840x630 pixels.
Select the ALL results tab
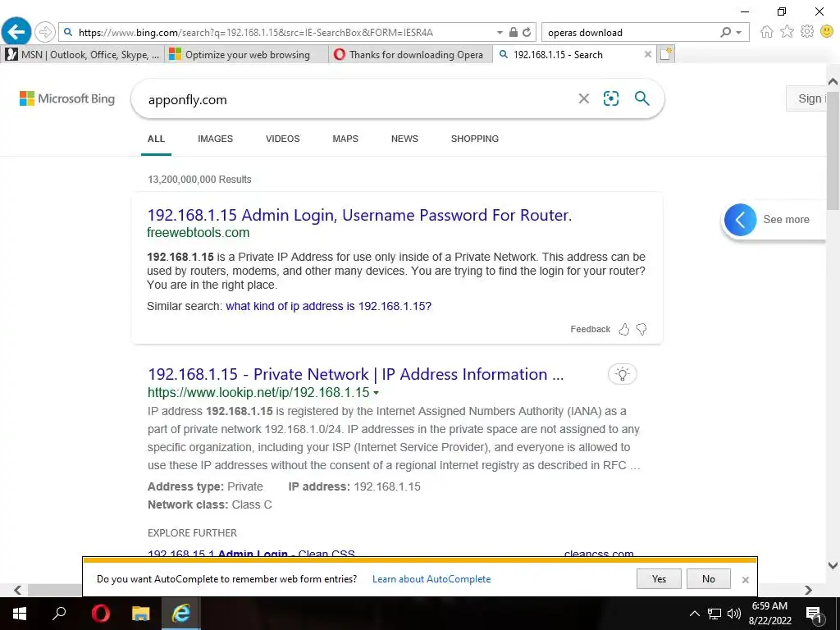[156, 139]
